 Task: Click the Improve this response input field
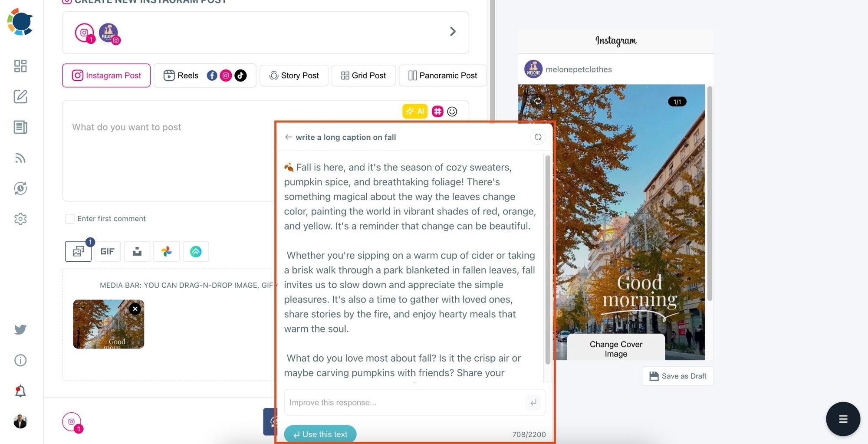(404, 402)
